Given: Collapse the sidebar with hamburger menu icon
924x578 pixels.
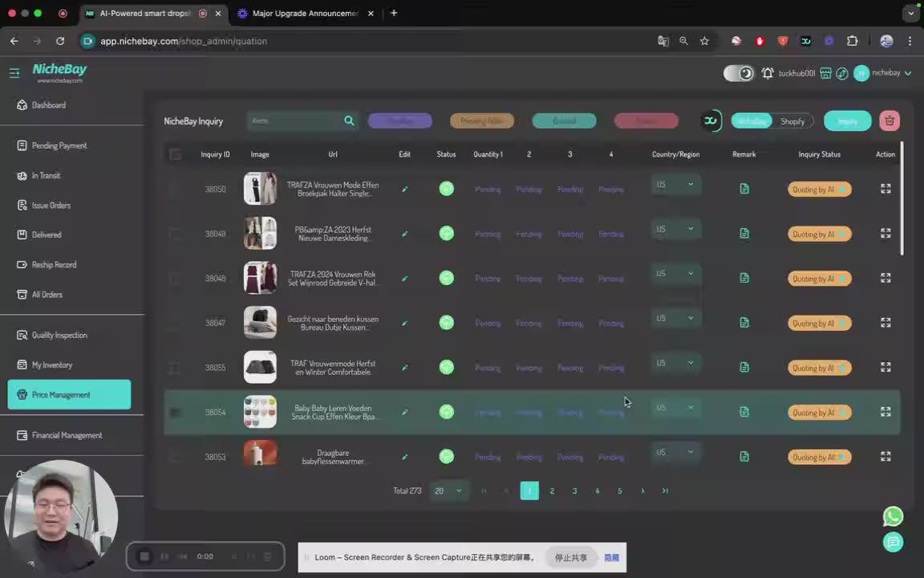Looking at the screenshot, I should click(14, 73).
